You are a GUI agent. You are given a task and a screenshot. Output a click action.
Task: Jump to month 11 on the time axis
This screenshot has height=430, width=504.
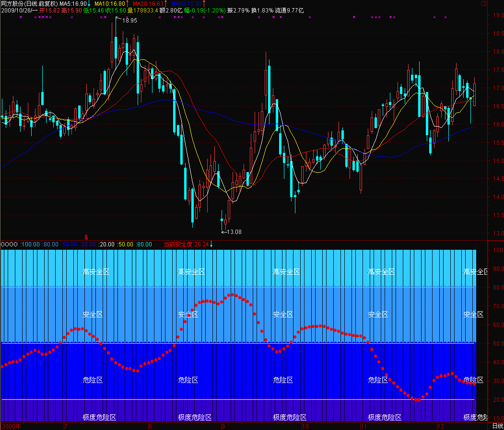click(x=364, y=426)
